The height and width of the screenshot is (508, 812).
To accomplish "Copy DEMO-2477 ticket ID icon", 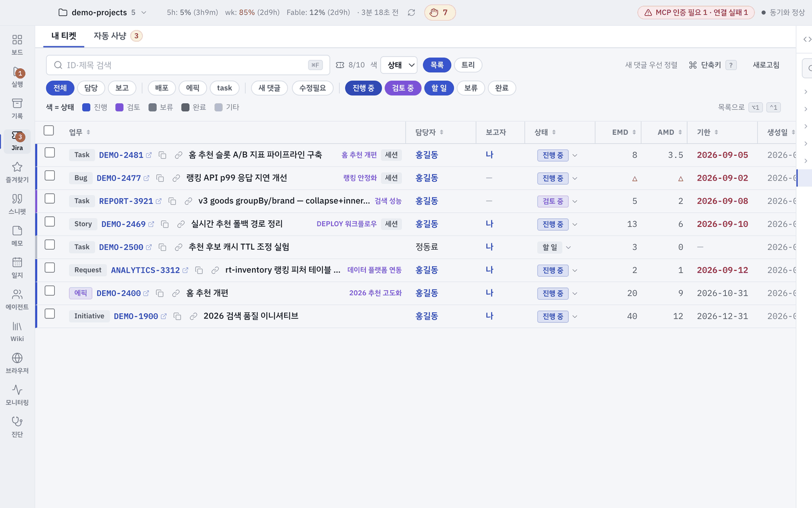I will click(160, 178).
